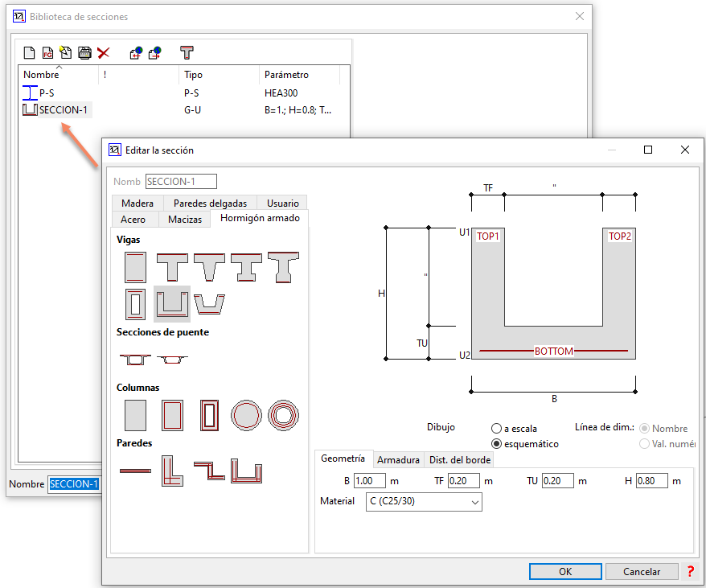This screenshot has width=706, height=588.
Task: Select the I-beam concrete section shape
Action: (x=246, y=267)
